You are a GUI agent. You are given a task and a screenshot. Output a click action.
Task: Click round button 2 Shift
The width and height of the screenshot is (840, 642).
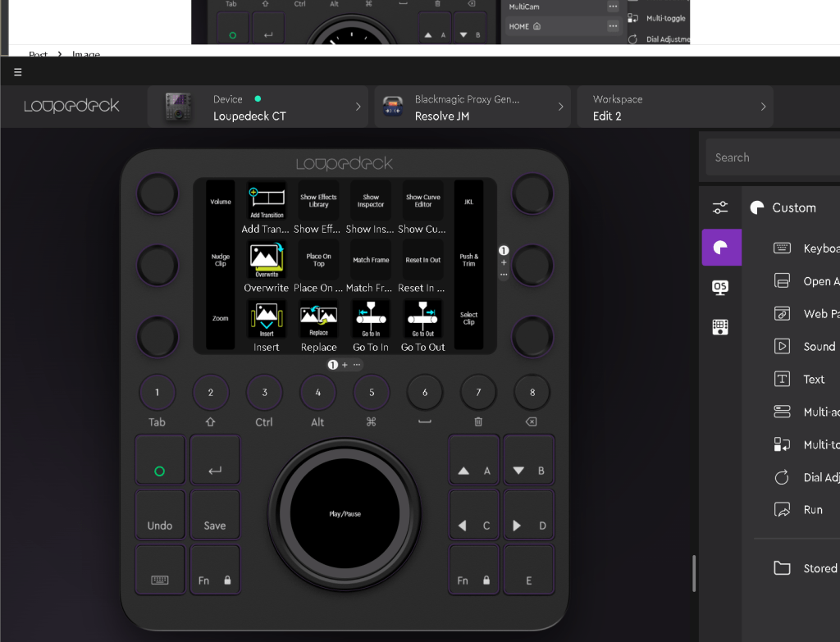click(x=211, y=393)
